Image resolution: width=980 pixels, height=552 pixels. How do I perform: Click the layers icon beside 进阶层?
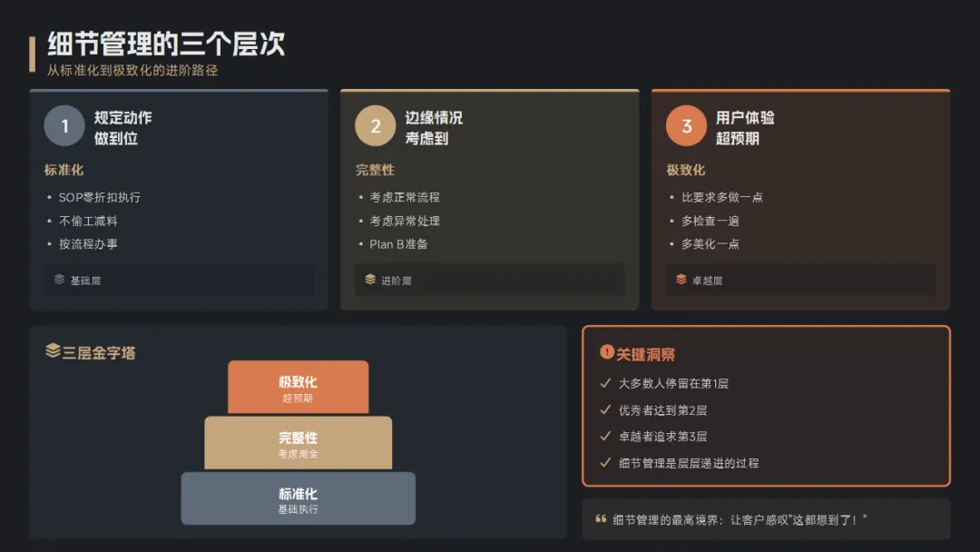pyautogui.click(x=370, y=280)
